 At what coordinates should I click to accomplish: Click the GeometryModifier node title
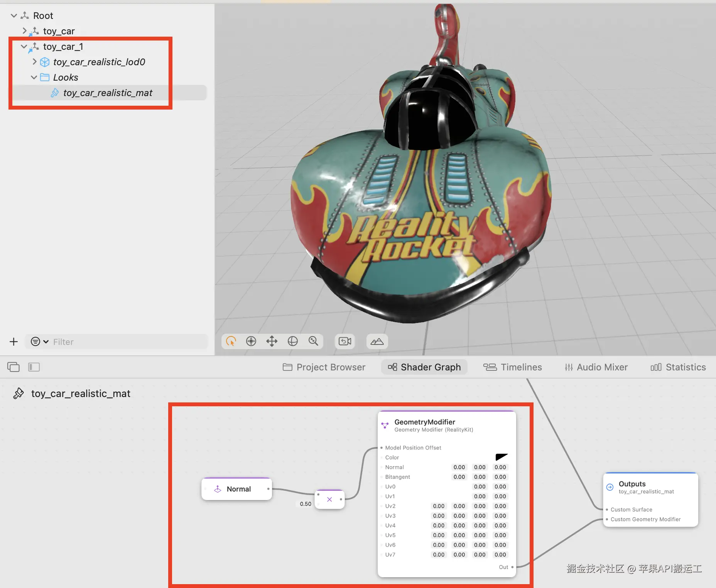click(425, 422)
